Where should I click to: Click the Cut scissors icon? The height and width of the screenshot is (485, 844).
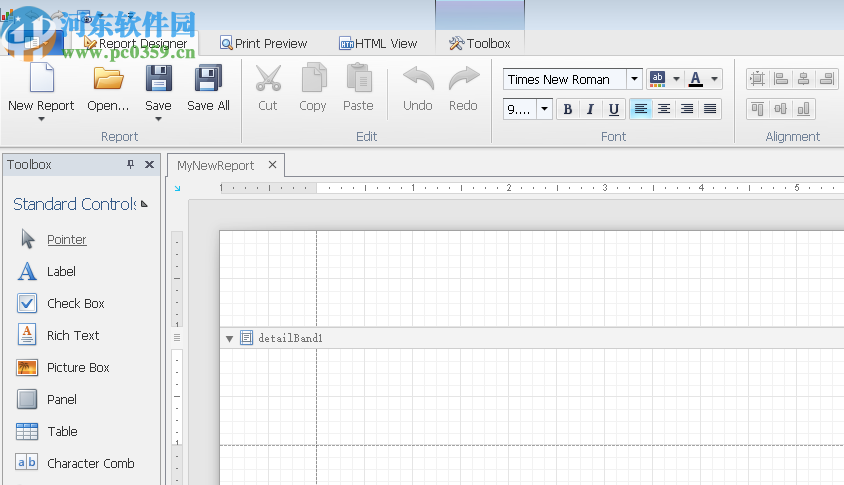pos(268,78)
